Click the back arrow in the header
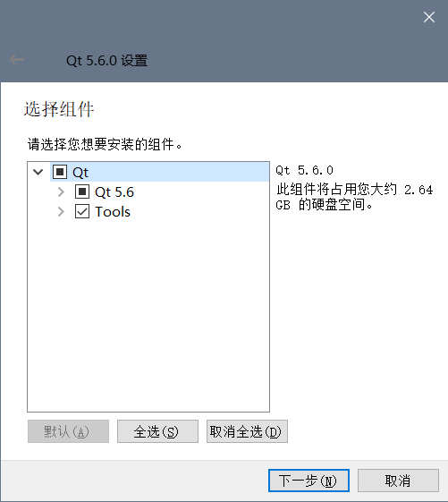 coord(17,60)
